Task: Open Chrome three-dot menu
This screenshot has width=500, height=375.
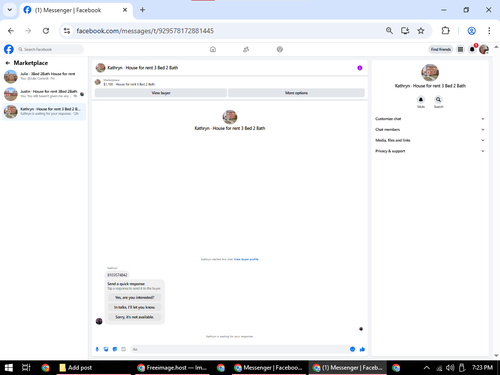Action: [489, 31]
